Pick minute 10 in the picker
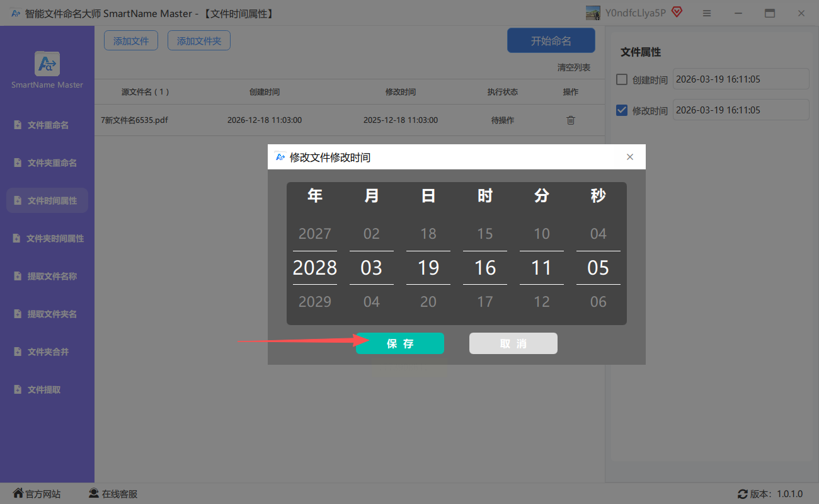This screenshot has height=504, width=819. [542, 234]
